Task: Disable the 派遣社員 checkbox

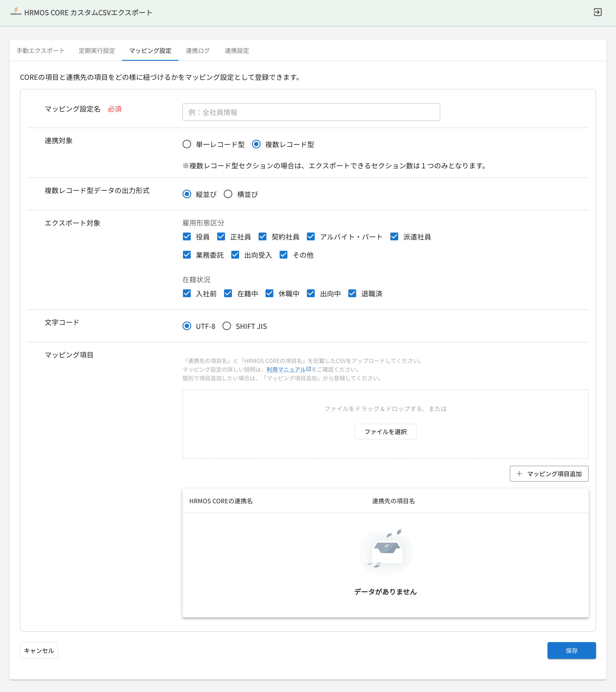Action: click(394, 236)
